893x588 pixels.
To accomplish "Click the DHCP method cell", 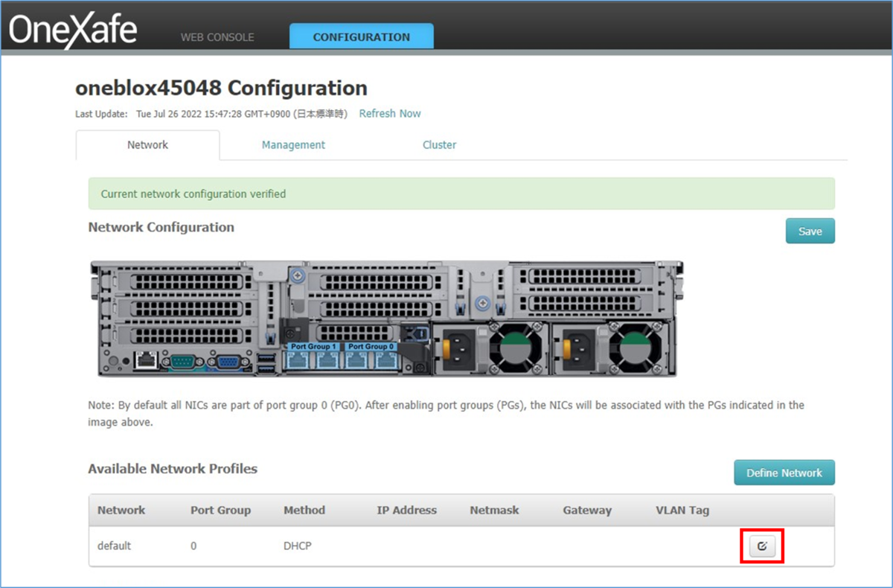I will [298, 546].
